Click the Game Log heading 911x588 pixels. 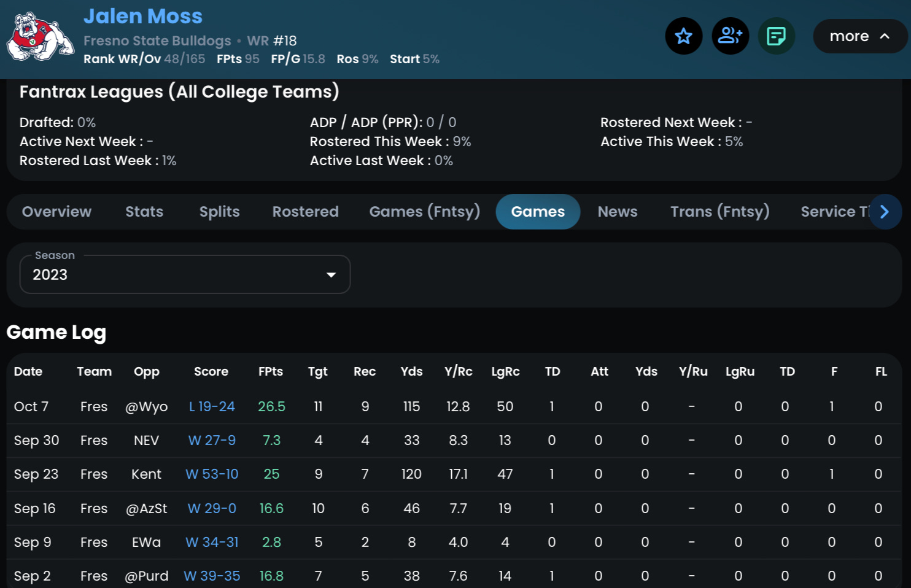point(56,333)
